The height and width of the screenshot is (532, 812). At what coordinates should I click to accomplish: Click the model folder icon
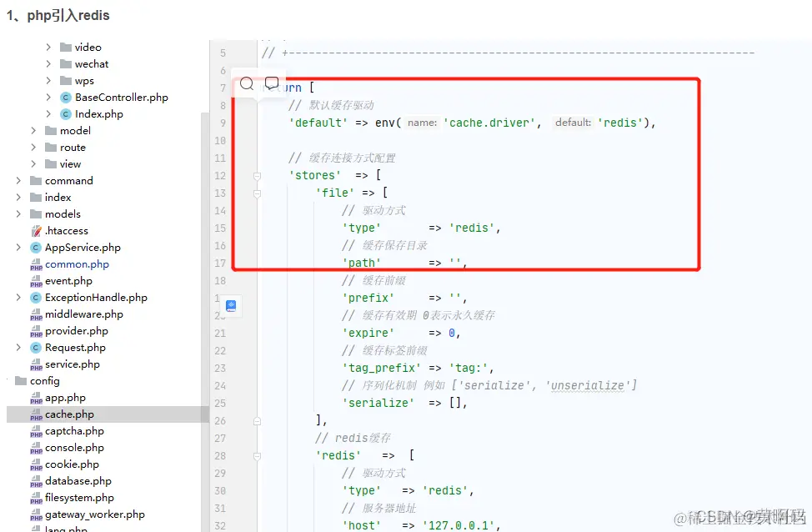(51, 131)
